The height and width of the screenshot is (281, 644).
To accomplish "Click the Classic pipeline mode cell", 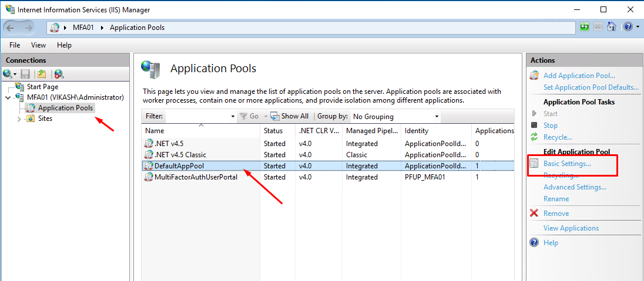I will coord(357,155).
